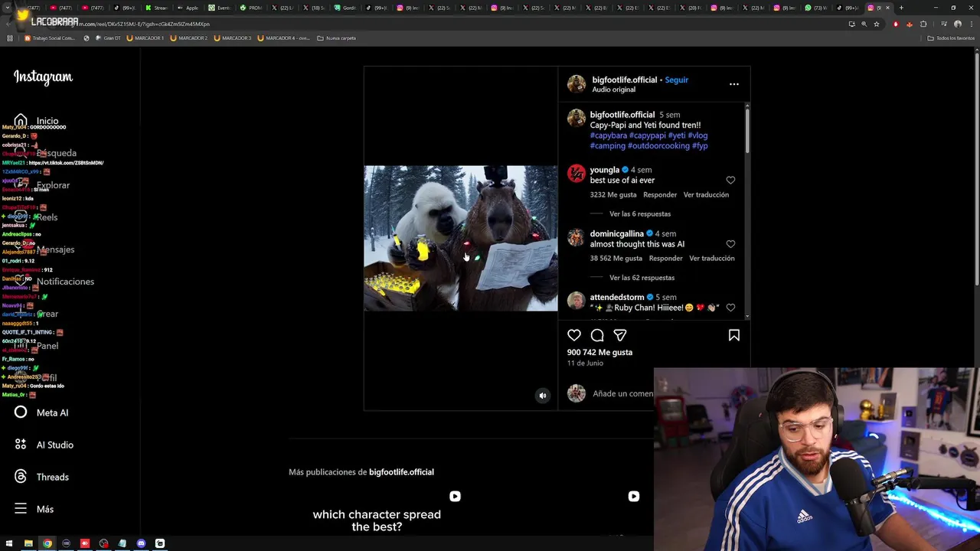Click youngla's avatar
Viewport: 980px width, 551px height.
(x=577, y=174)
